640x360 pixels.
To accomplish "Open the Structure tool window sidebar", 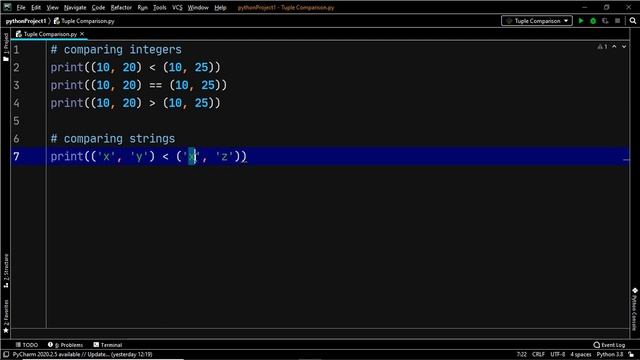I will 6,271.
